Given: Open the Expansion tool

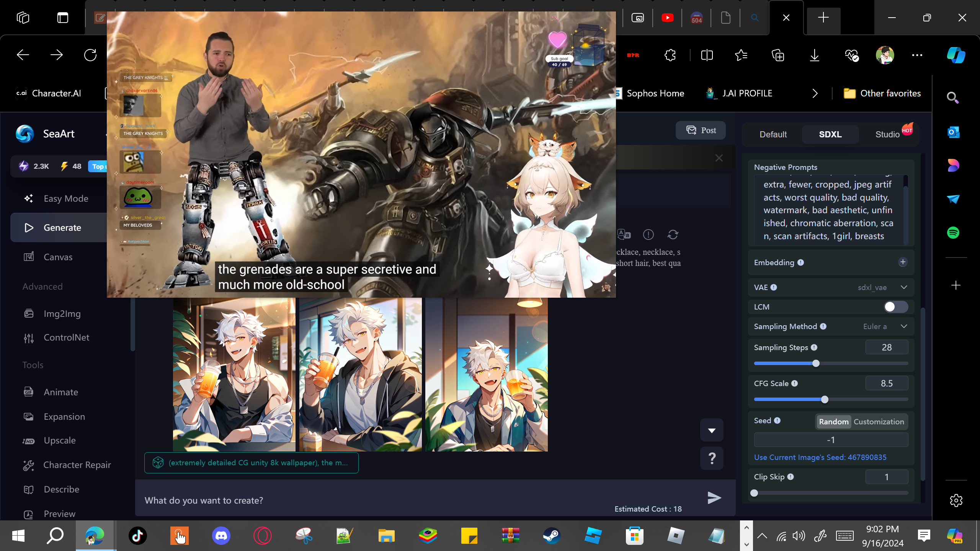Looking at the screenshot, I should (x=64, y=417).
